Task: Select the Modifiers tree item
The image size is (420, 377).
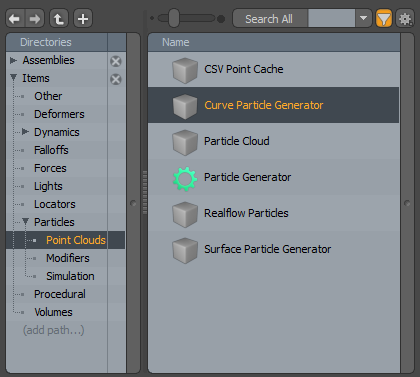Action: coord(68,258)
